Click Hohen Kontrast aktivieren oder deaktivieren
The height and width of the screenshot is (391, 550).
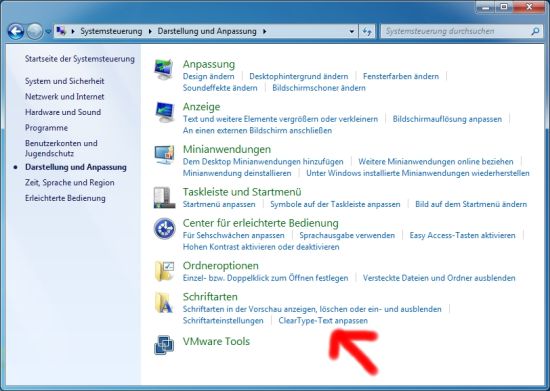261,247
